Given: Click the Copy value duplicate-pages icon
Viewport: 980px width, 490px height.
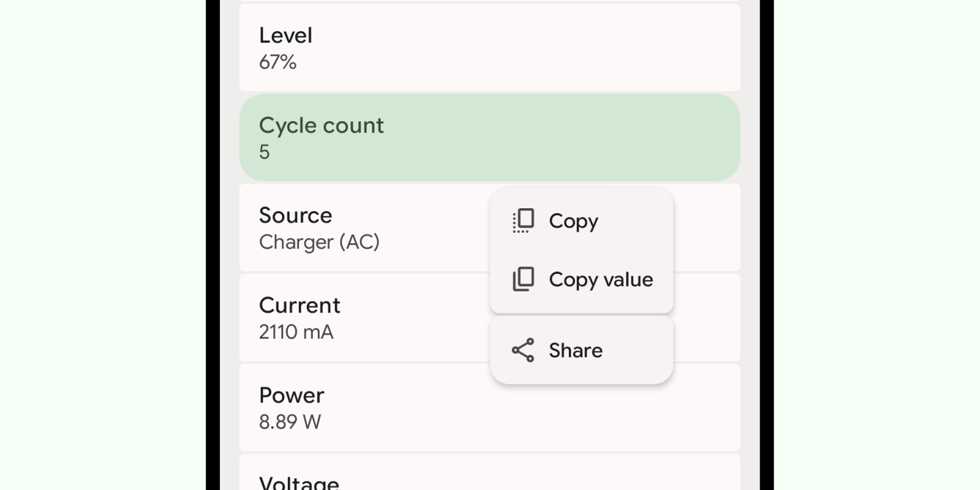Looking at the screenshot, I should point(523,279).
